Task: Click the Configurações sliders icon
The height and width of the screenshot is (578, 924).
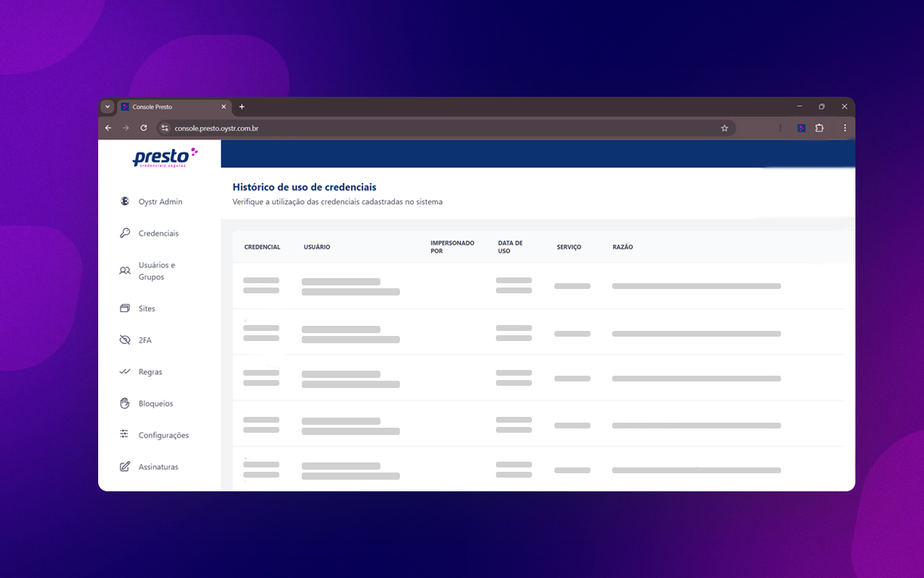Action: 125,435
